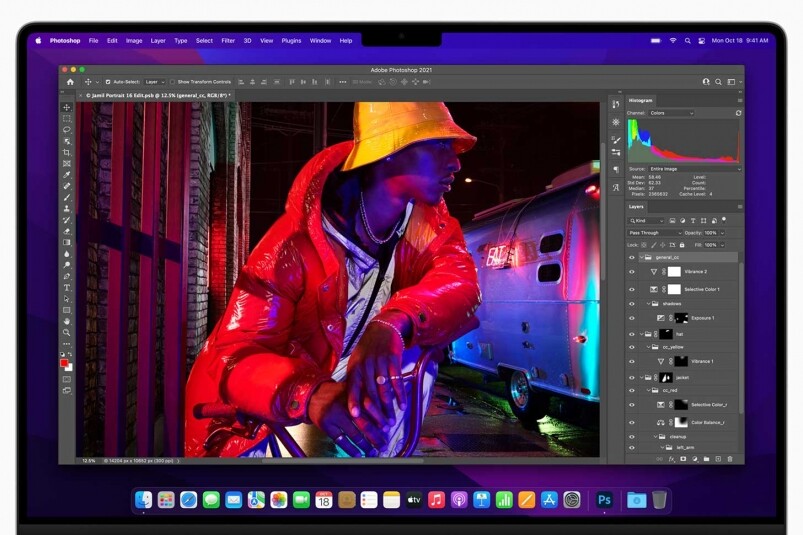Open the History panel icon

click(x=616, y=104)
